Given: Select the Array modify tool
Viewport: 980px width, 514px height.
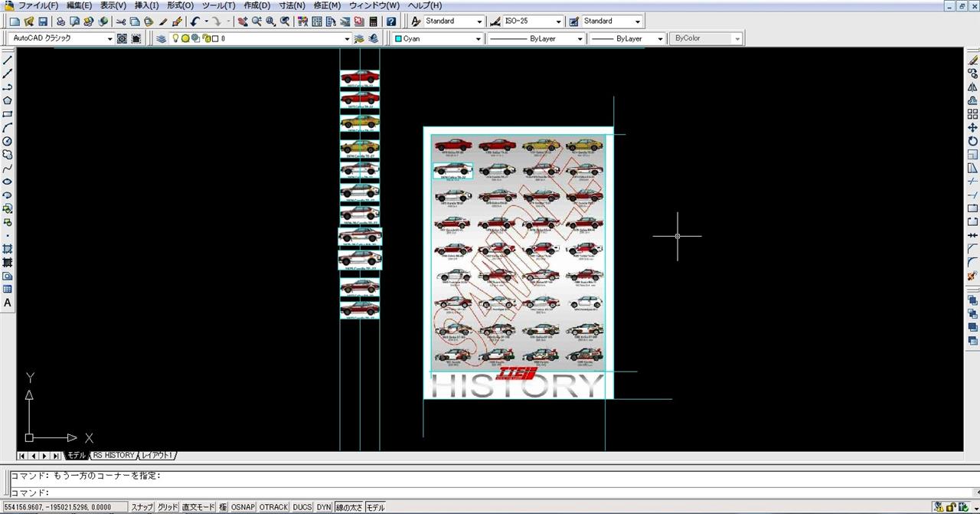Looking at the screenshot, I should click(973, 114).
